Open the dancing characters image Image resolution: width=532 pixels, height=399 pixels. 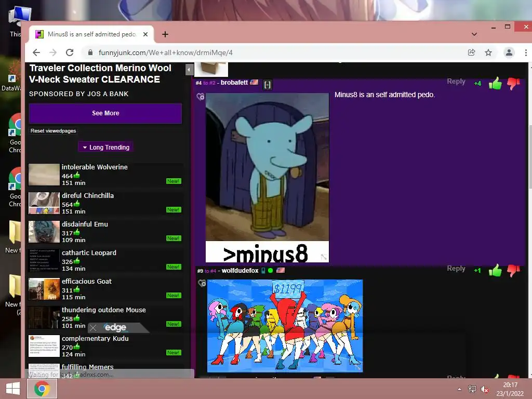click(x=285, y=326)
